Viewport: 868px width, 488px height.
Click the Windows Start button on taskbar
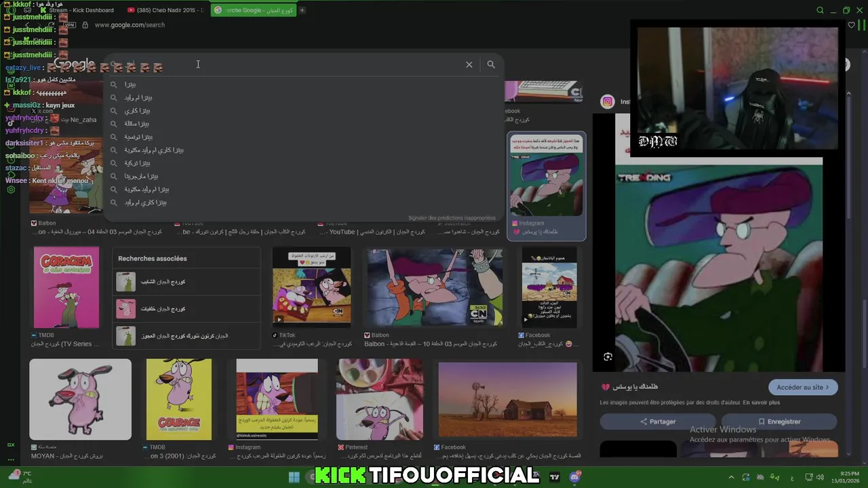click(294, 476)
